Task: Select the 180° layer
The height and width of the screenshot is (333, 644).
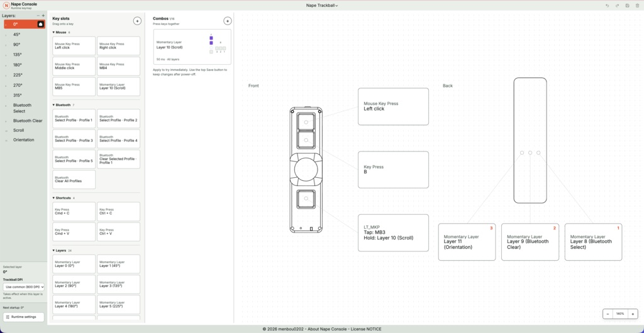Action: [23, 65]
